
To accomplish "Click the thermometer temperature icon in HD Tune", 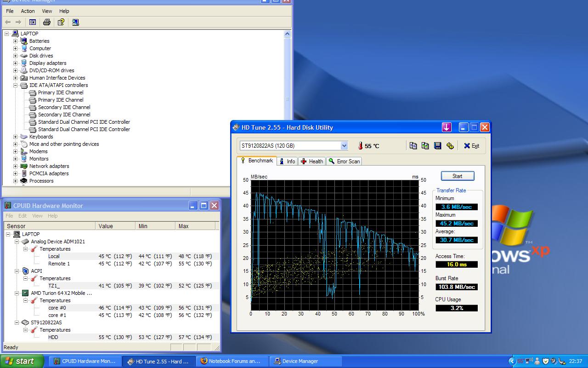I will 361,146.
